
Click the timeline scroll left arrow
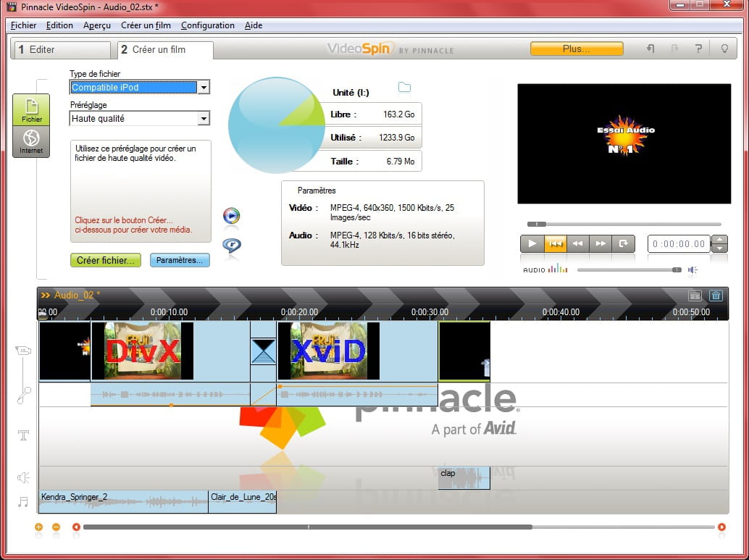pos(76,527)
